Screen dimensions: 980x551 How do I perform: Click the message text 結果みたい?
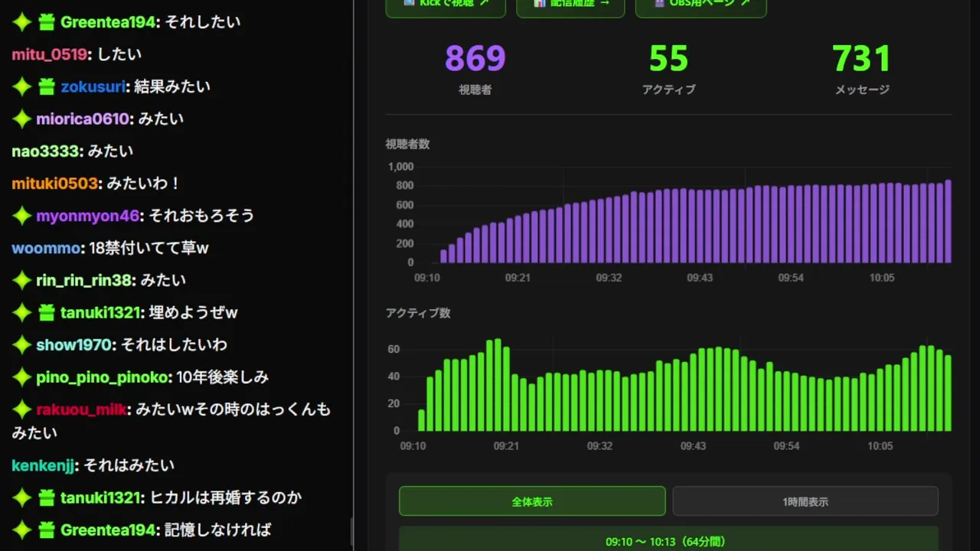click(x=172, y=86)
